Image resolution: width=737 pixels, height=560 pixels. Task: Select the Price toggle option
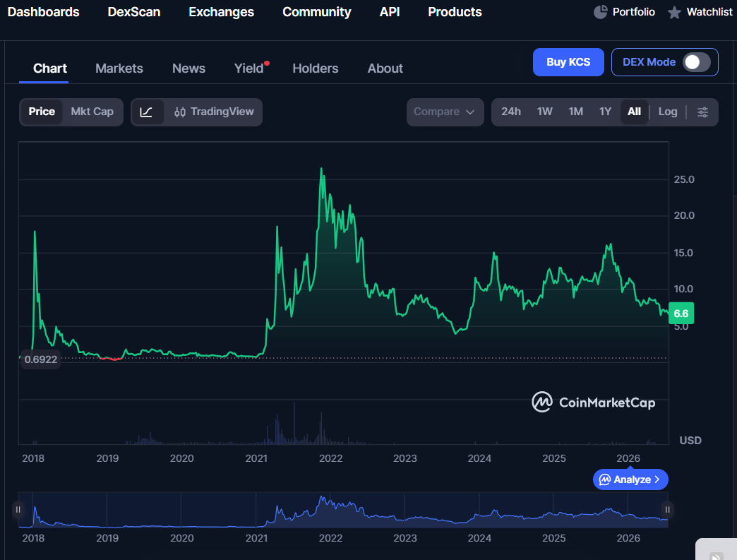click(x=42, y=112)
